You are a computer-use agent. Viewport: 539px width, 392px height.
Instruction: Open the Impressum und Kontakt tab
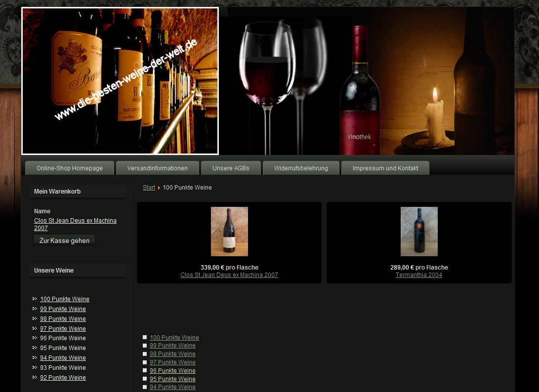[385, 168]
